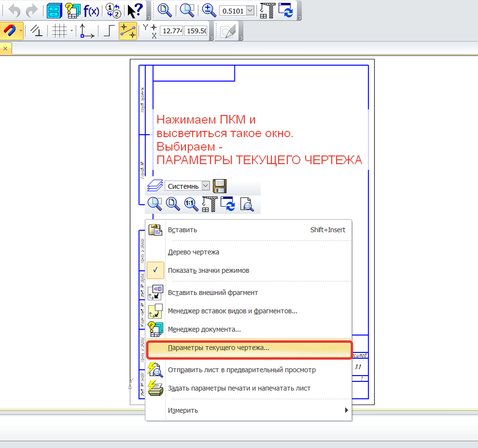Screen dimensions: 478x448
Task: Click mini toolbar rebuild crane icon
Action: (209, 204)
